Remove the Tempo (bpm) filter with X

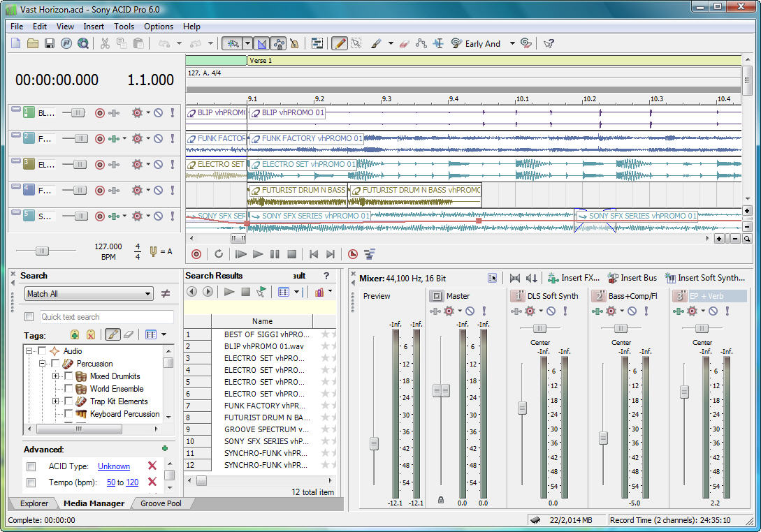(x=152, y=482)
